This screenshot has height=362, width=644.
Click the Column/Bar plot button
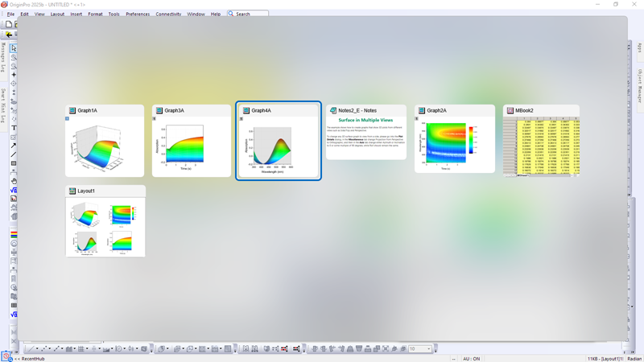[x=69, y=349]
